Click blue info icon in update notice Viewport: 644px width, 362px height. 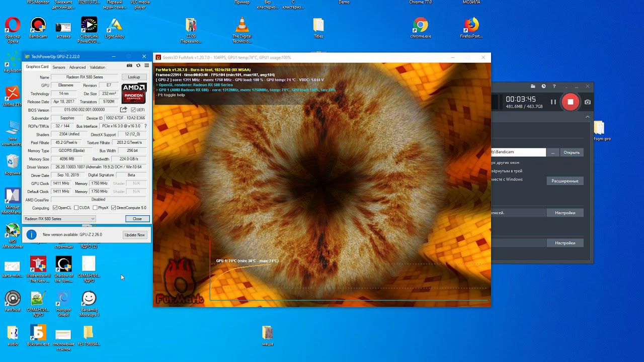32,235
